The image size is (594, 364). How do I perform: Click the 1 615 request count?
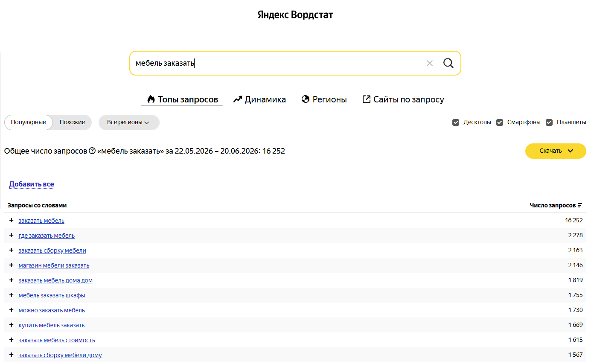tap(575, 340)
